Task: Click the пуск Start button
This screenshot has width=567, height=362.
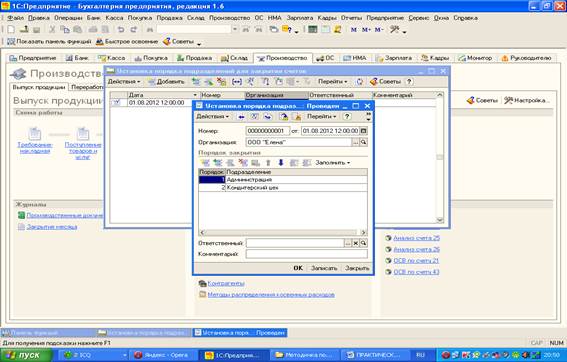Action: tap(26, 355)
